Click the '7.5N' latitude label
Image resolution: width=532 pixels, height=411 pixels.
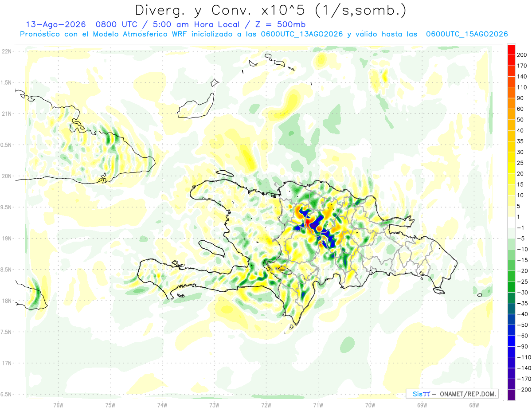click(7, 332)
